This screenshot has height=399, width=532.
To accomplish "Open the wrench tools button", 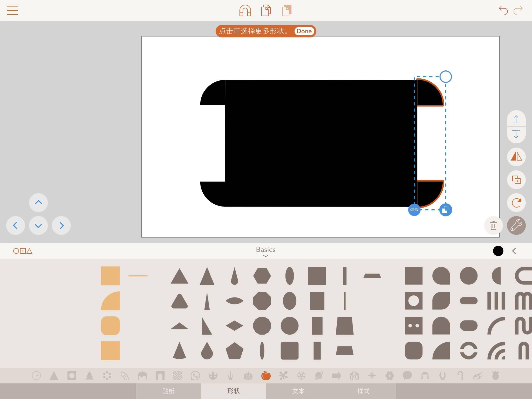I will click(x=516, y=225).
